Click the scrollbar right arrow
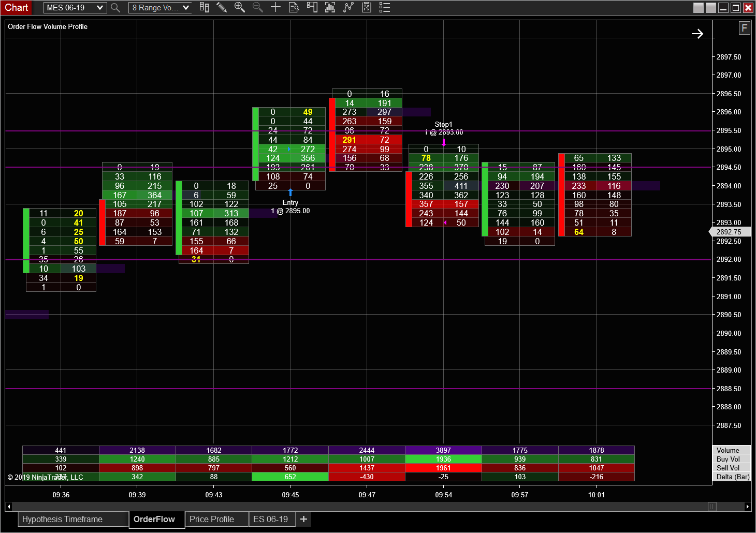Screen dimensions: 756x533 click(x=747, y=507)
